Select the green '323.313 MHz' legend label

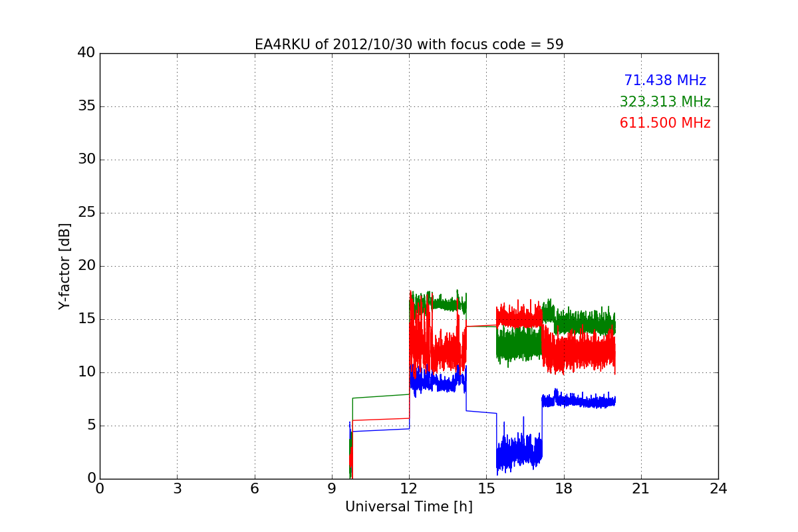(x=665, y=102)
